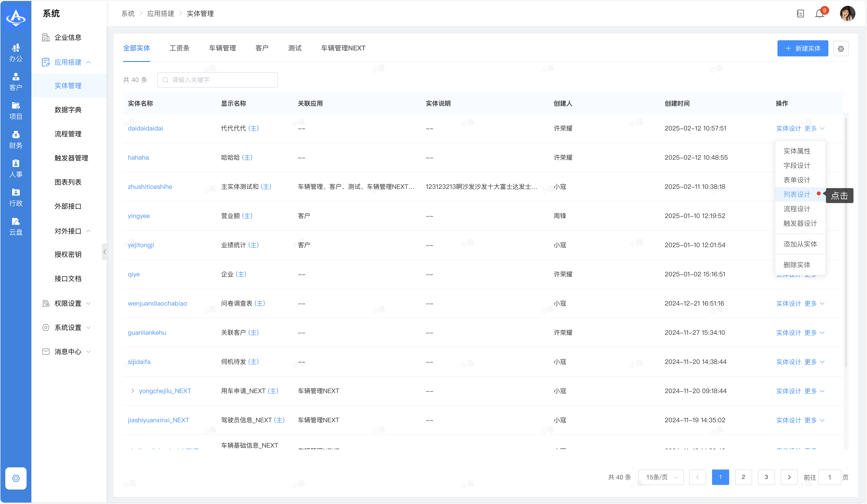Open the 云盘 module in left rail
The width and height of the screenshot is (867, 504).
point(15,226)
